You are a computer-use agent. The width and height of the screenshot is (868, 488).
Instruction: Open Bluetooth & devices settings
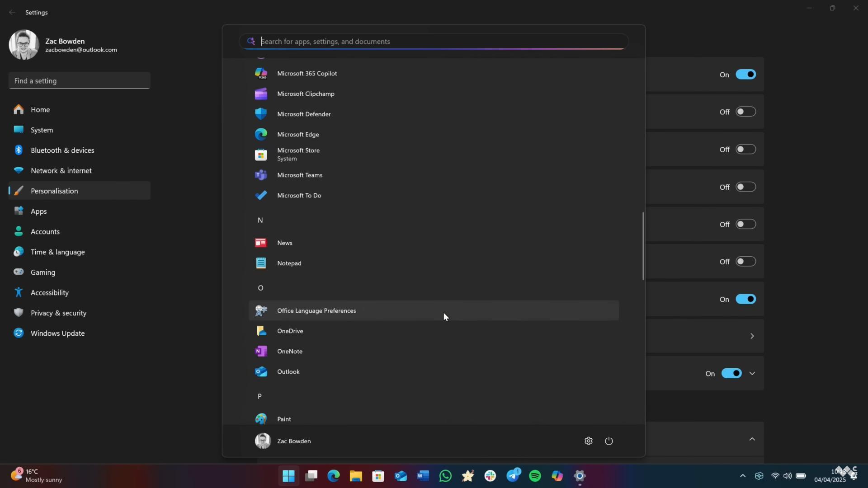click(80, 150)
